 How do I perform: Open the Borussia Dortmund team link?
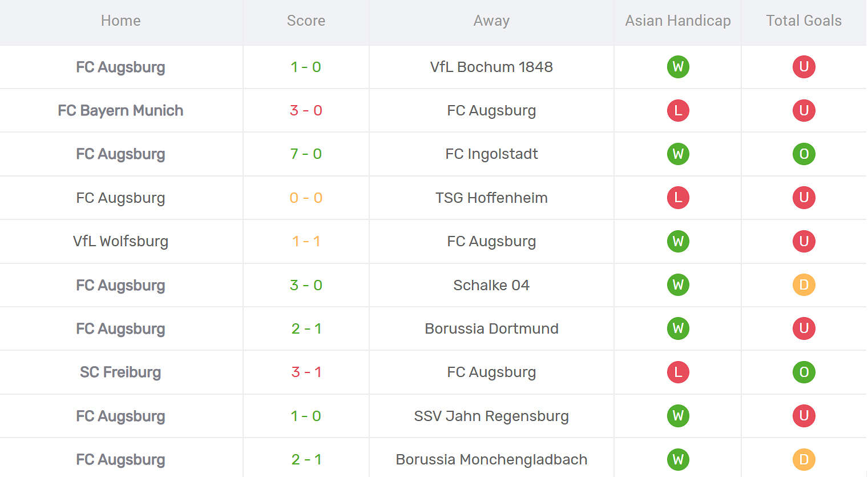click(x=491, y=328)
